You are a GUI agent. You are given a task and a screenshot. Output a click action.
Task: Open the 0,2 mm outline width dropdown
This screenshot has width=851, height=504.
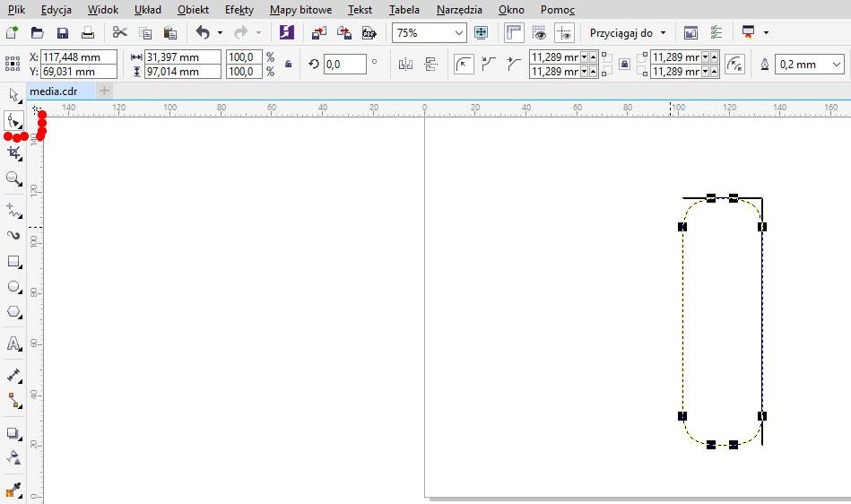click(837, 65)
